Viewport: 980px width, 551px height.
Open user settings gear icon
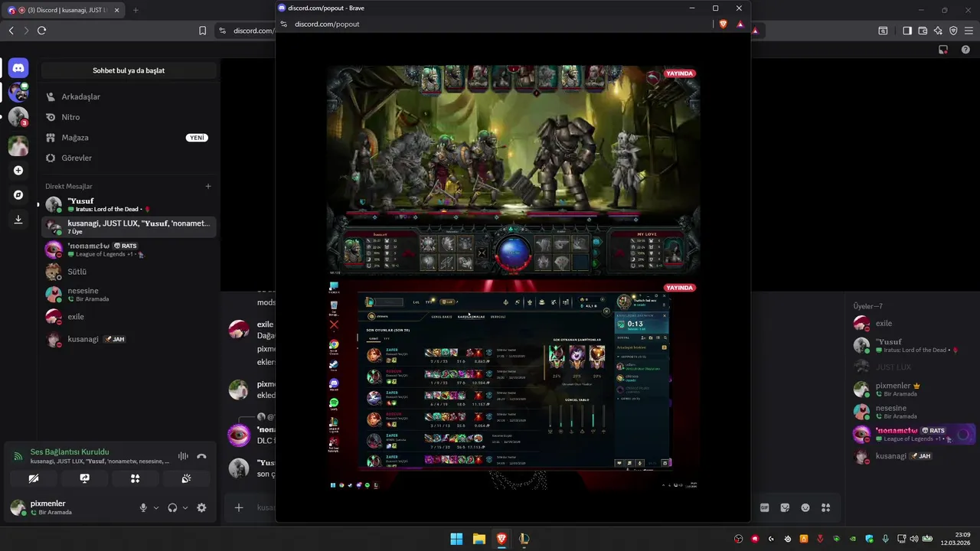[x=201, y=507]
